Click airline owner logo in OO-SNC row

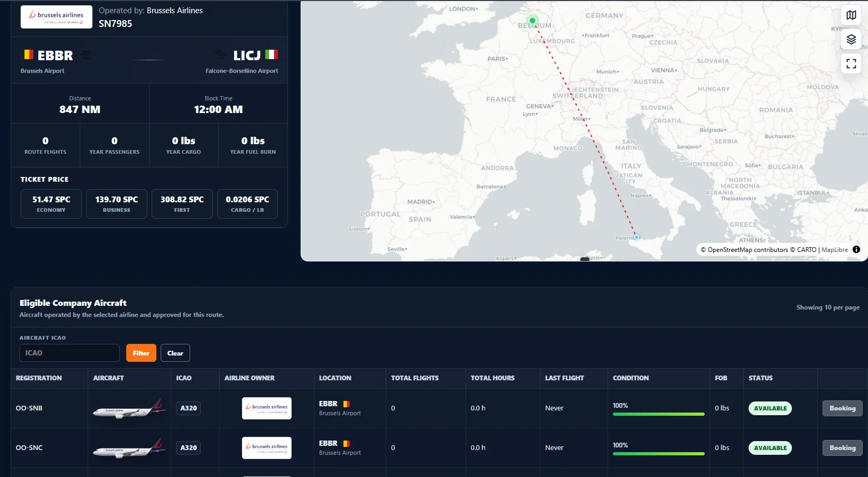click(267, 448)
